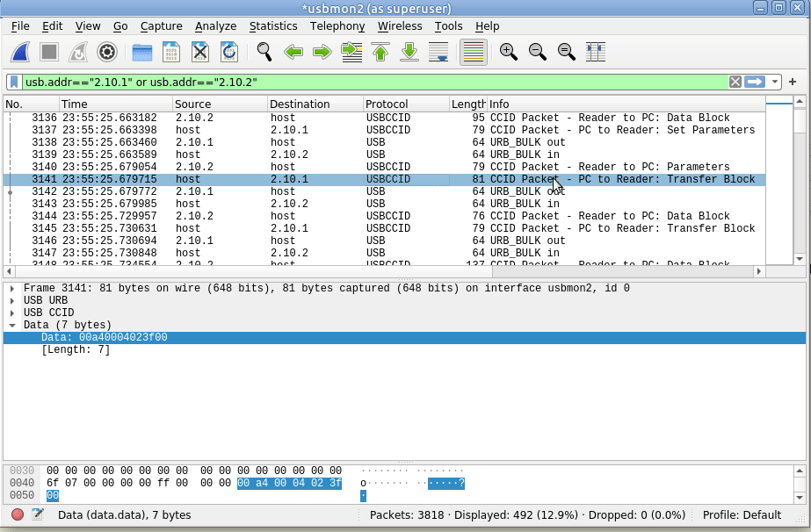Go back in packet history

point(293,52)
